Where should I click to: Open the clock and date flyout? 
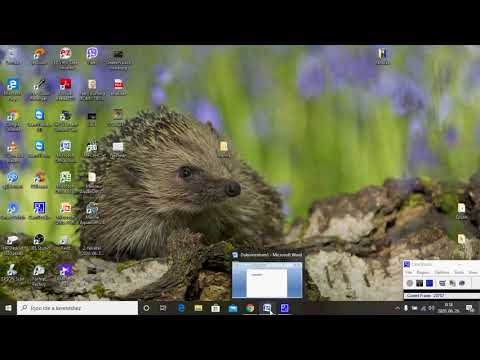point(449,308)
